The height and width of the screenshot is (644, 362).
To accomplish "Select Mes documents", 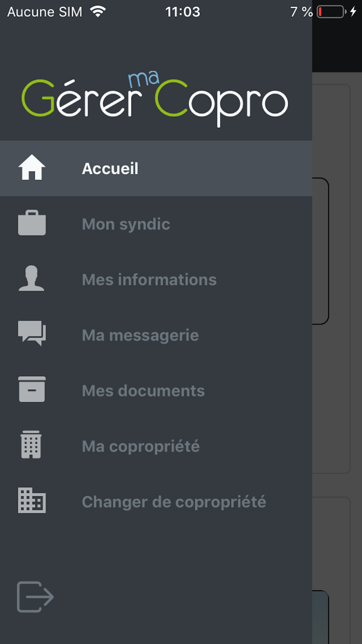I will coord(143,391).
